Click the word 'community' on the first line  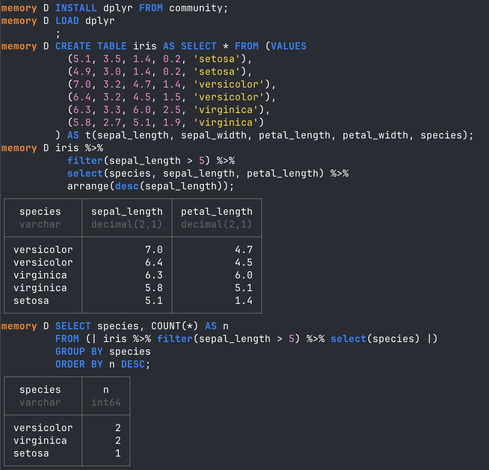pyautogui.click(x=196, y=8)
